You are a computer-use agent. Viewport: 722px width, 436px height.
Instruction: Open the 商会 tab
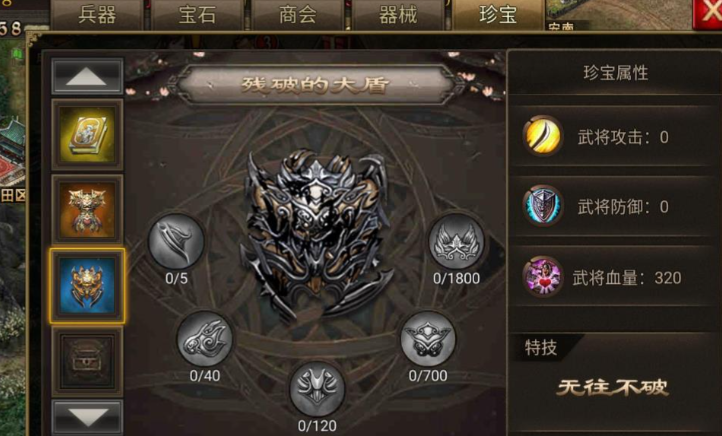(x=298, y=15)
